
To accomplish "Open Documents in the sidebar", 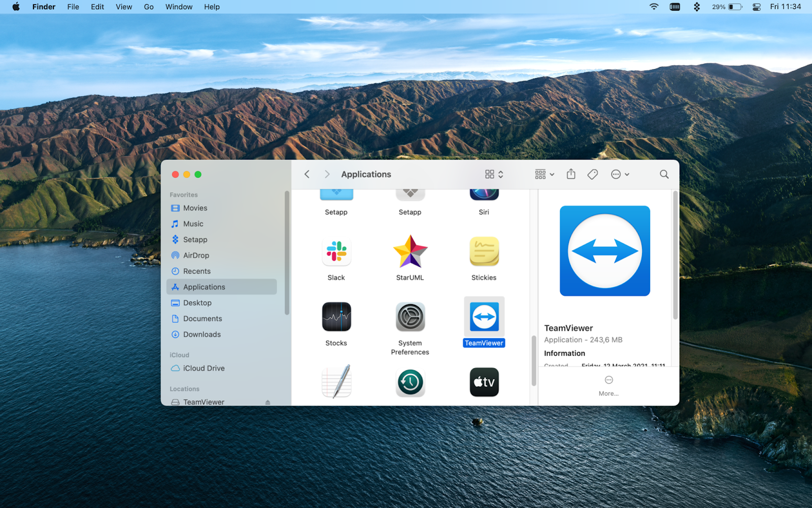I will (x=222, y=319).
